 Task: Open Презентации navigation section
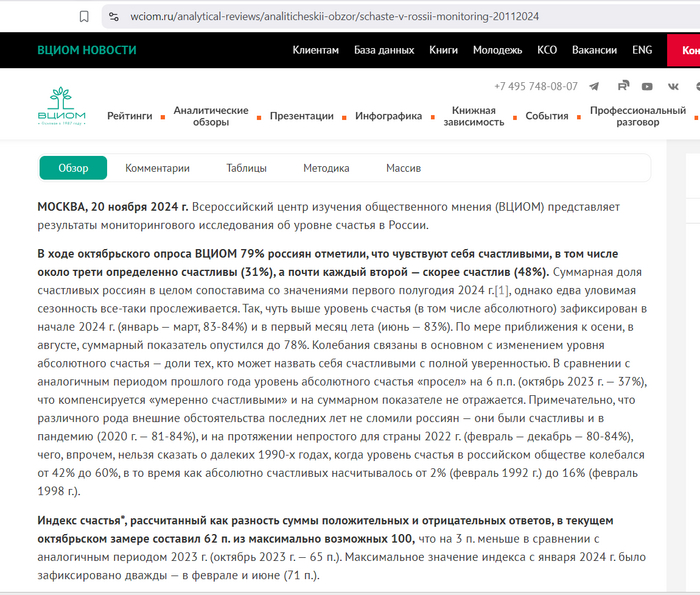[302, 116]
